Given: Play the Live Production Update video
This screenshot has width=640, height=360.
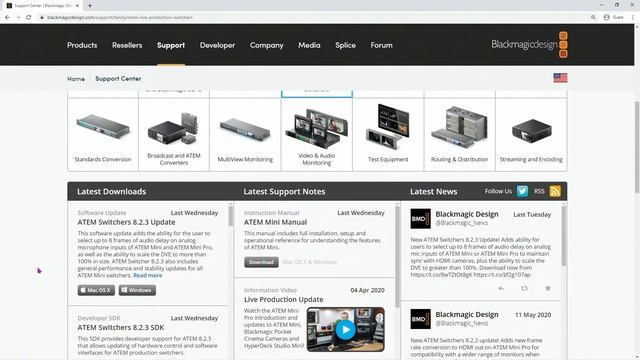Looking at the screenshot, I should click(x=346, y=329).
